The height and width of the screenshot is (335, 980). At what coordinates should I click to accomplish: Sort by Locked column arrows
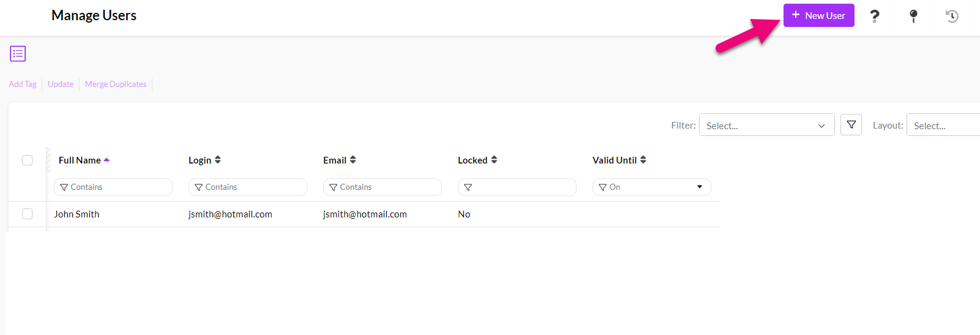494,160
